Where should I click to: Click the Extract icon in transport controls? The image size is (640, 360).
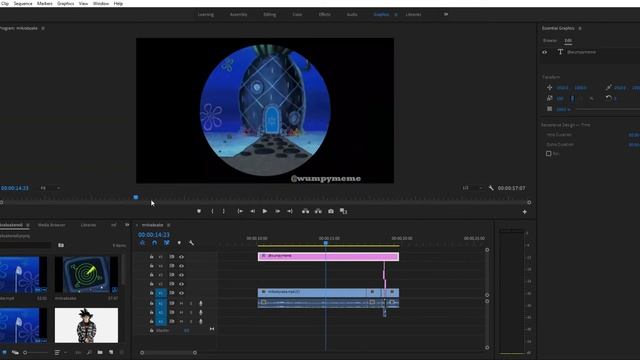pos(318,211)
